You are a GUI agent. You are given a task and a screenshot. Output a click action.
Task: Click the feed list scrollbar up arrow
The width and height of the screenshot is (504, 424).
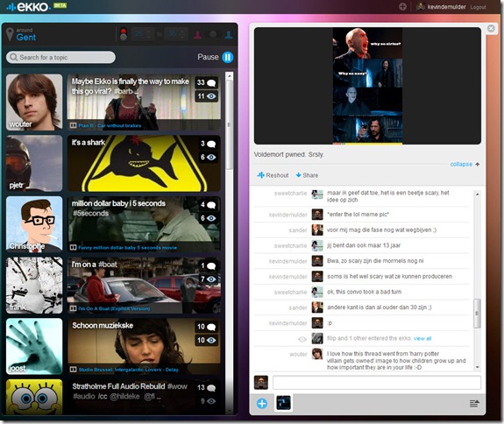(229, 76)
